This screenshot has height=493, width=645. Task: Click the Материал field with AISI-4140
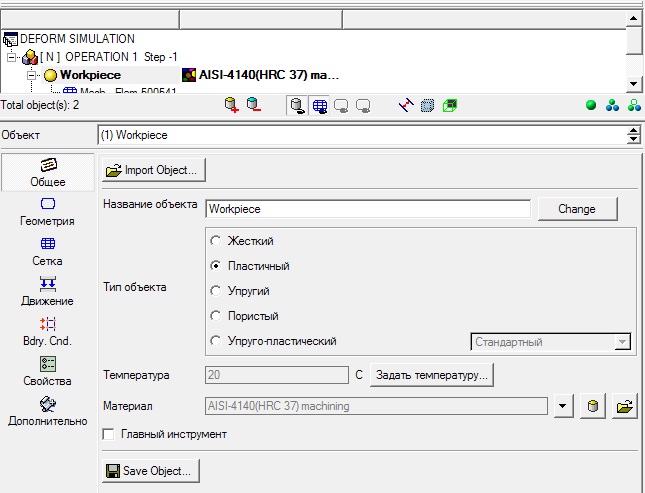[x=376, y=406]
